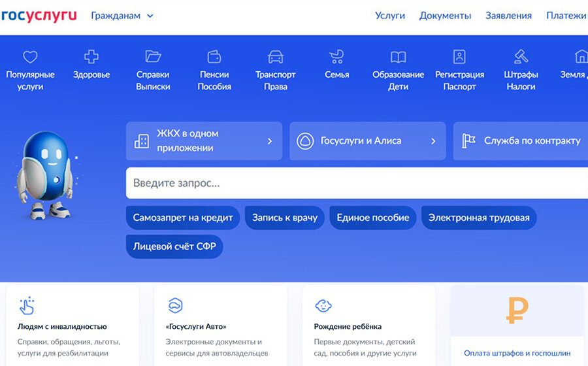Open Оплата штрафов и госпошлин link
The image size is (588, 366).
517,353
